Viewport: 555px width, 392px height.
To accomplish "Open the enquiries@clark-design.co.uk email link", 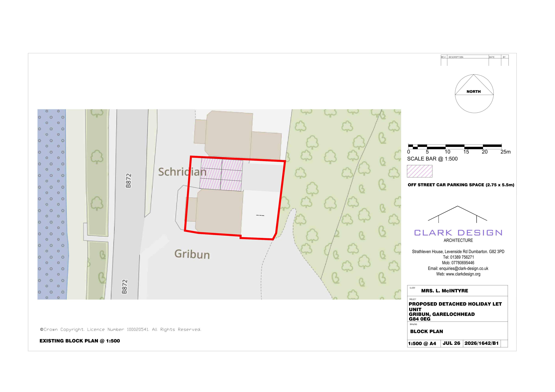I will (x=458, y=269).
